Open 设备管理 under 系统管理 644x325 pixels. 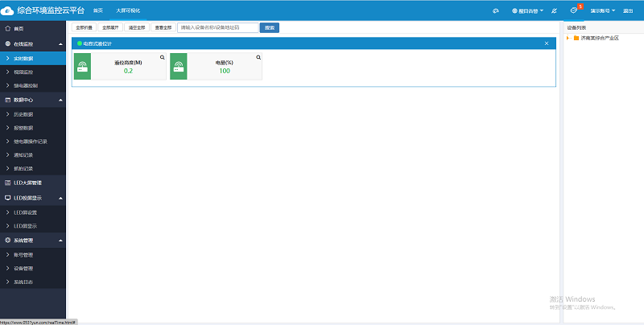pos(23,268)
